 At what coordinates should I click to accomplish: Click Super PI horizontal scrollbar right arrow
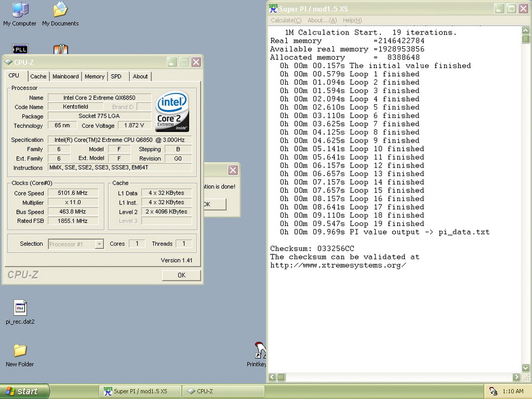point(517,377)
